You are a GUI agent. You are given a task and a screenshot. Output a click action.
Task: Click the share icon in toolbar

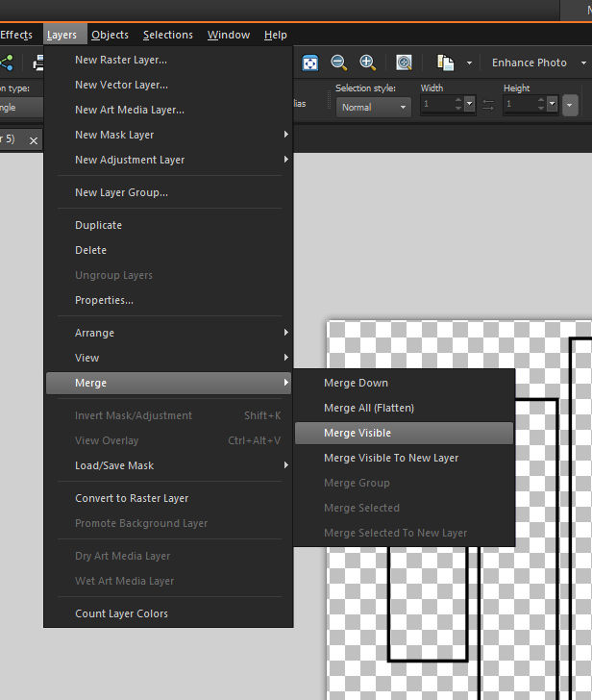(x=6, y=62)
